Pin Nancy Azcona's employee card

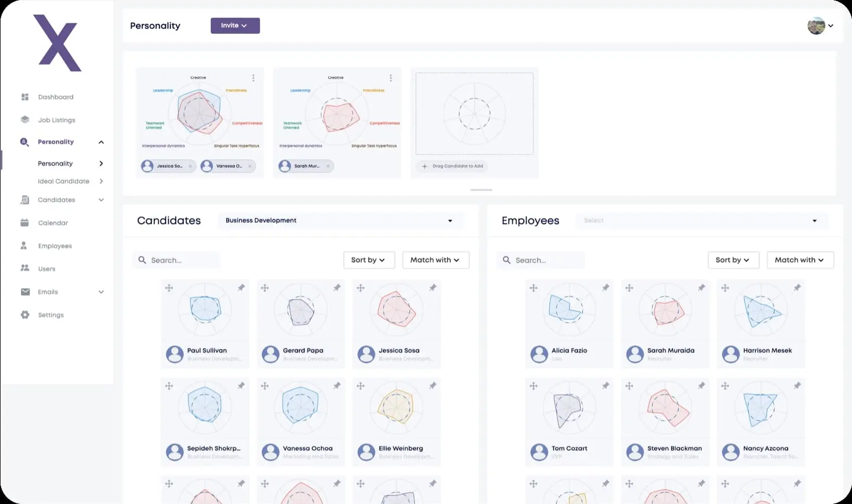pos(797,386)
